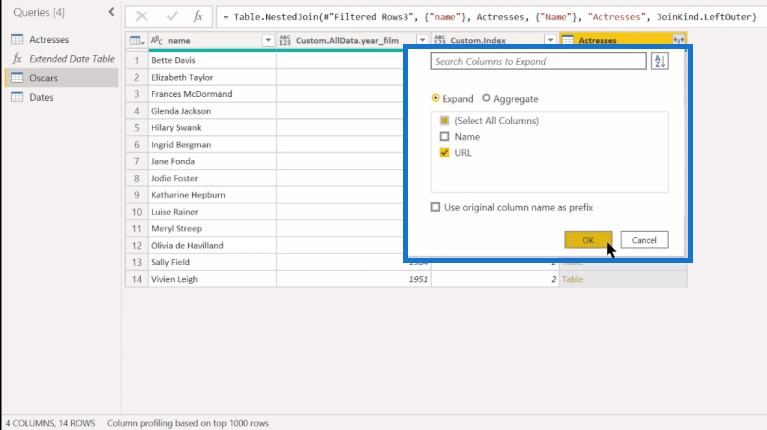767x430 pixels.
Task: Click the Oscars query table icon
Action: tap(17, 78)
